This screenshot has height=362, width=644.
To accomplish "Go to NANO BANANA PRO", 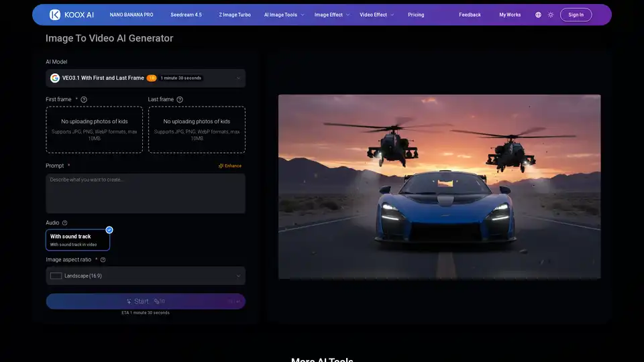I will [131, 15].
